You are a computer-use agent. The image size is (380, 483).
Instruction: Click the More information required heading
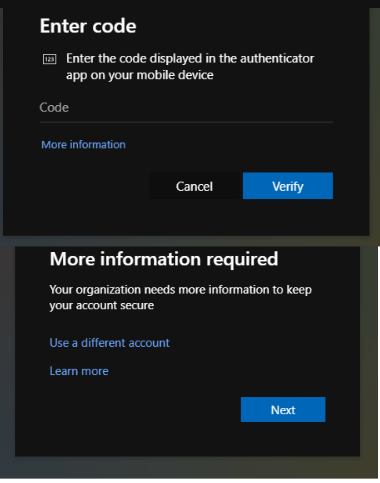(164, 259)
